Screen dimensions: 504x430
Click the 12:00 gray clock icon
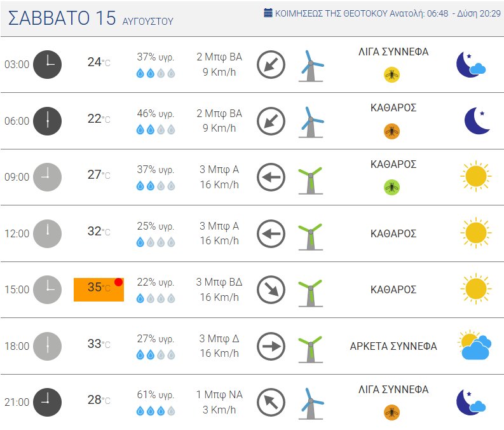point(47,233)
